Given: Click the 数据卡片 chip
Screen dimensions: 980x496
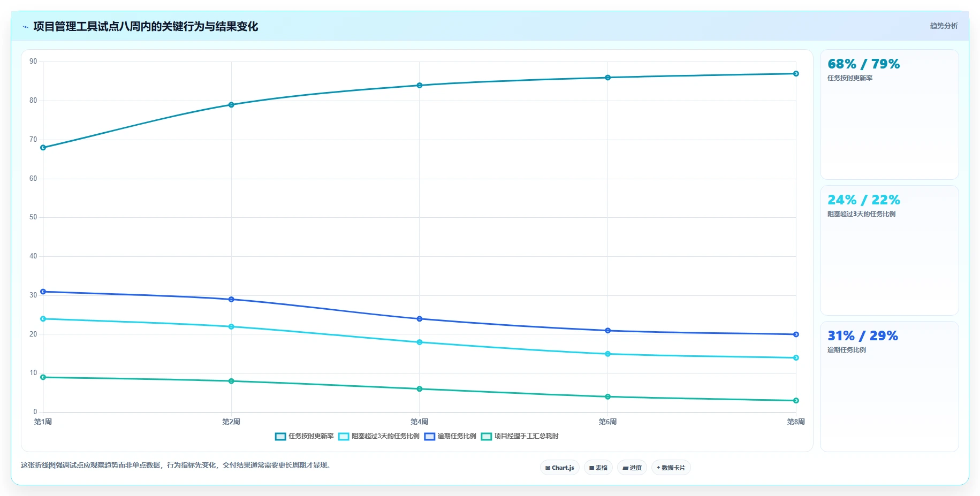Looking at the screenshot, I should pyautogui.click(x=671, y=468).
